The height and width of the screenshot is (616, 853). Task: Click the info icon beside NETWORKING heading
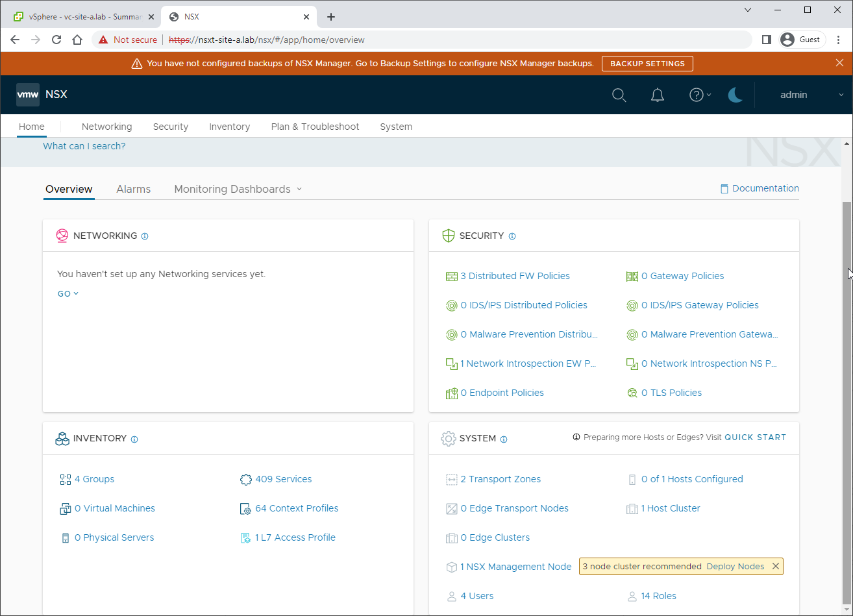point(145,236)
